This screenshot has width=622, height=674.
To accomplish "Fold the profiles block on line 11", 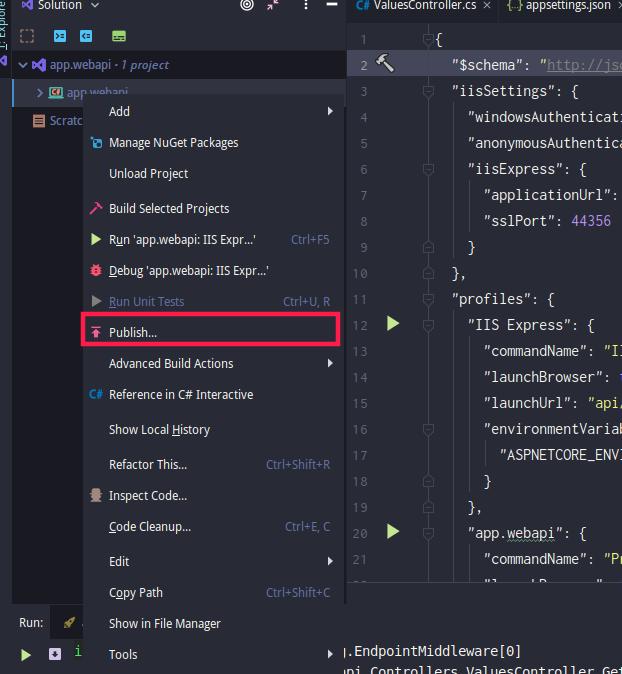I will point(428,300).
